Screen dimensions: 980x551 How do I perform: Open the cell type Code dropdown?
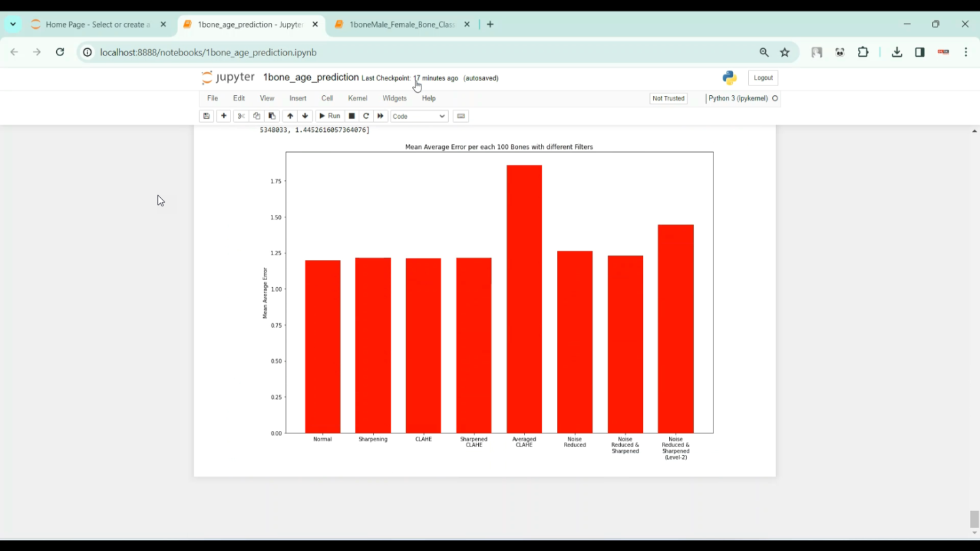[419, 116]
